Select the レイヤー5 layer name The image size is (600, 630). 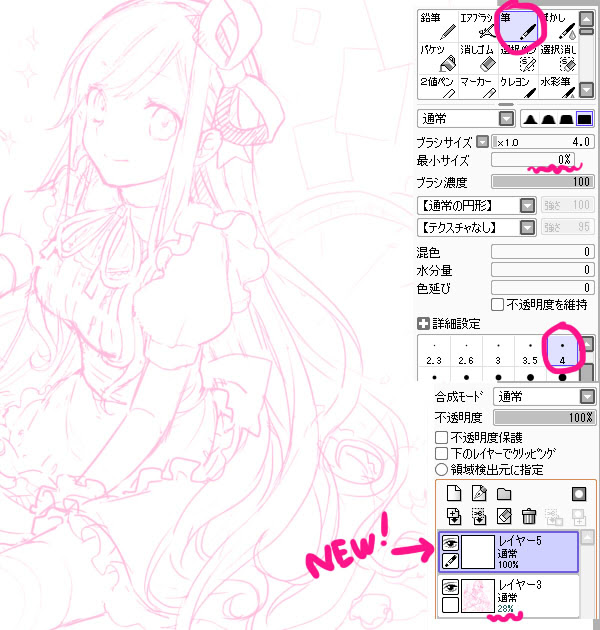[520, 541]
